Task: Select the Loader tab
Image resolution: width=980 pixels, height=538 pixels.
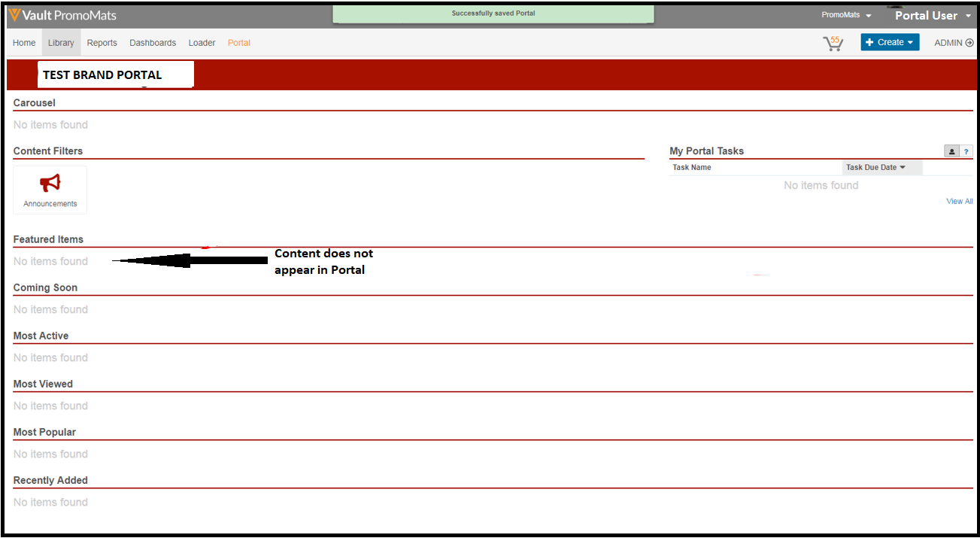Action: [x=202, y=43]
